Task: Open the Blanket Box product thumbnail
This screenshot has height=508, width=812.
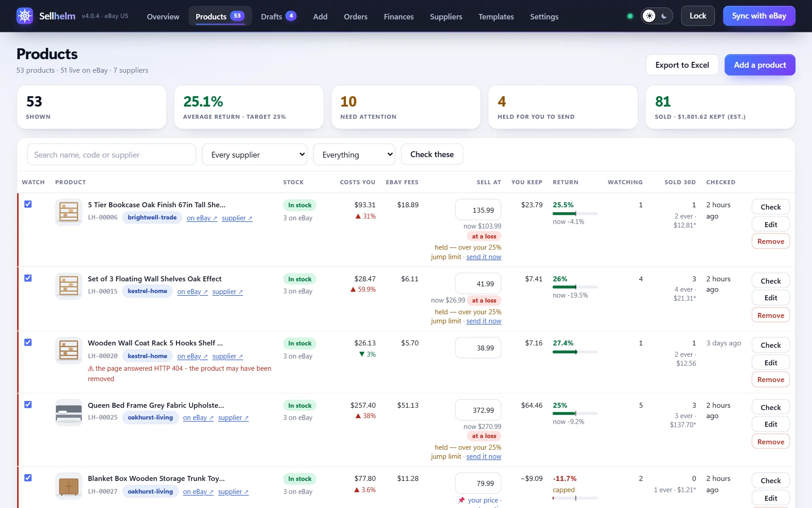Action: coord(69,485)
